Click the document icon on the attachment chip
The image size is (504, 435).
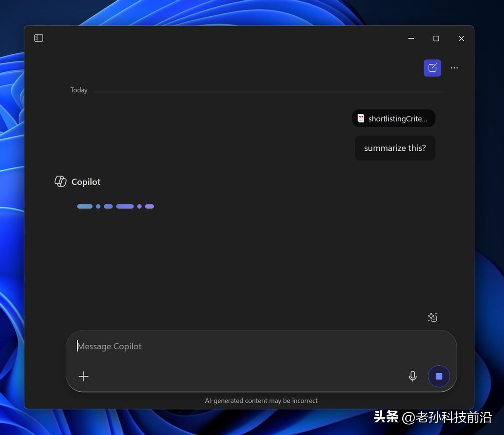(361, 118)
